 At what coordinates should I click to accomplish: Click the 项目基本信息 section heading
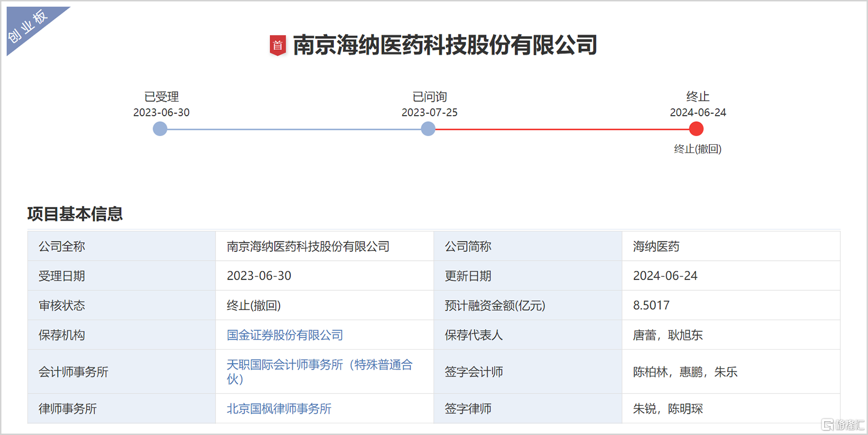click(x=75, y=214)
